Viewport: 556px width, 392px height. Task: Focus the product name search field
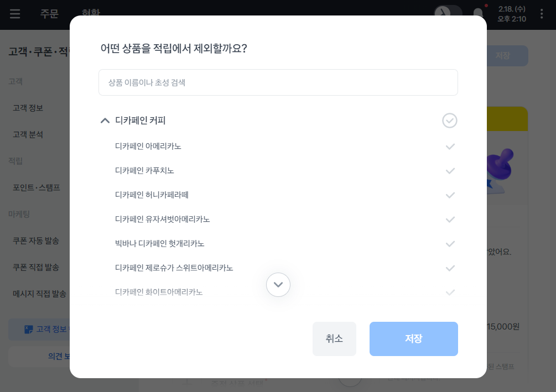[x=278, y=82]
